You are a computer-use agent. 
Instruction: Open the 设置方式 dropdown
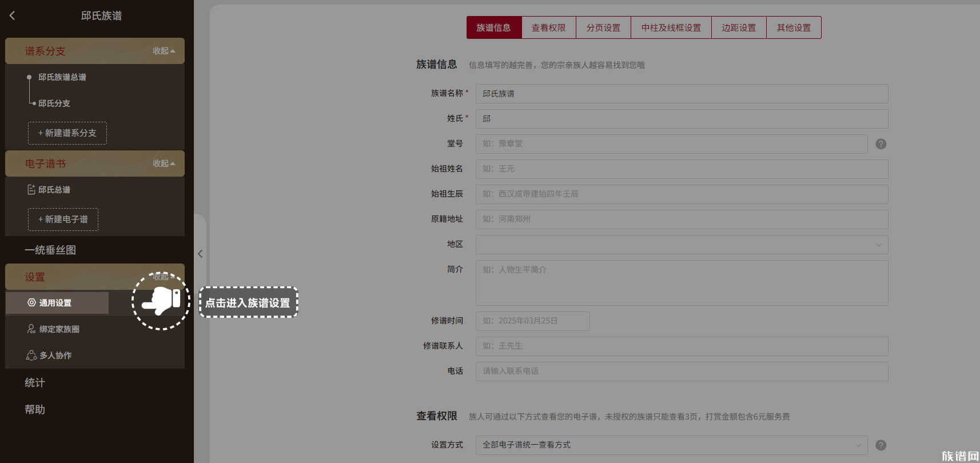coord(672,445)
